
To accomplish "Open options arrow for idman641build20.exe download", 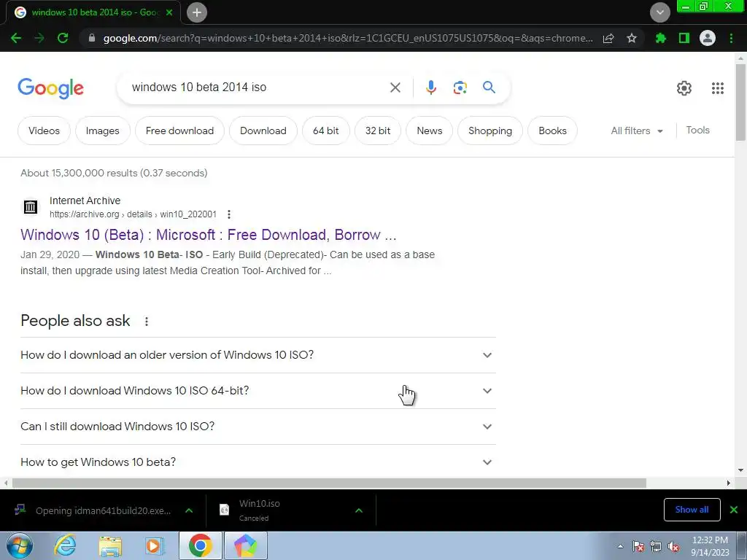I will pyautogui.click(x=189, y=510).
